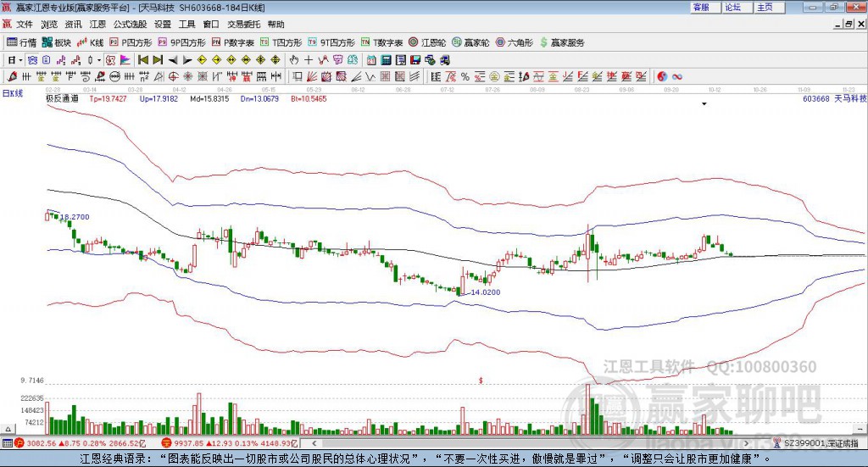Viewport: 868px width, 467px height.
Task: Click the up triangle at volume panel corner
Action: pyautogui.click(x=8, y=429)
